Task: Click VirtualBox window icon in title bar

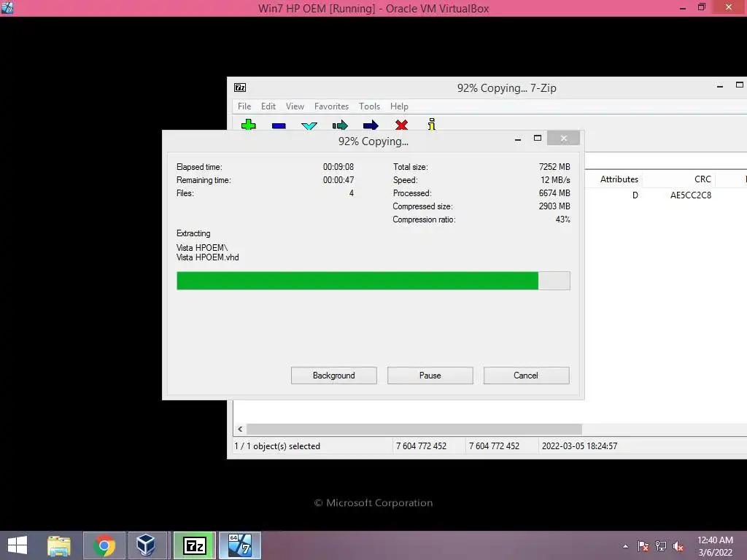Action: 7,7
